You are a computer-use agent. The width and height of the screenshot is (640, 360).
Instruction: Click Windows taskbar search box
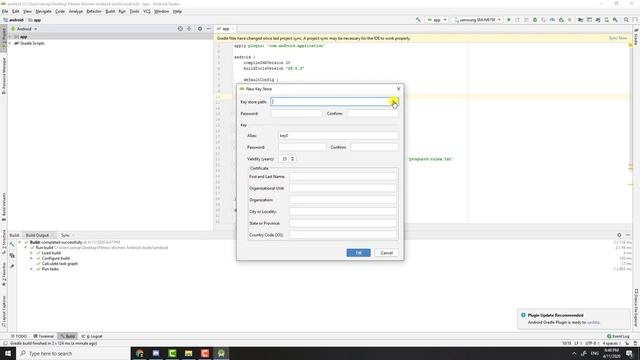[x=73, y=353]
